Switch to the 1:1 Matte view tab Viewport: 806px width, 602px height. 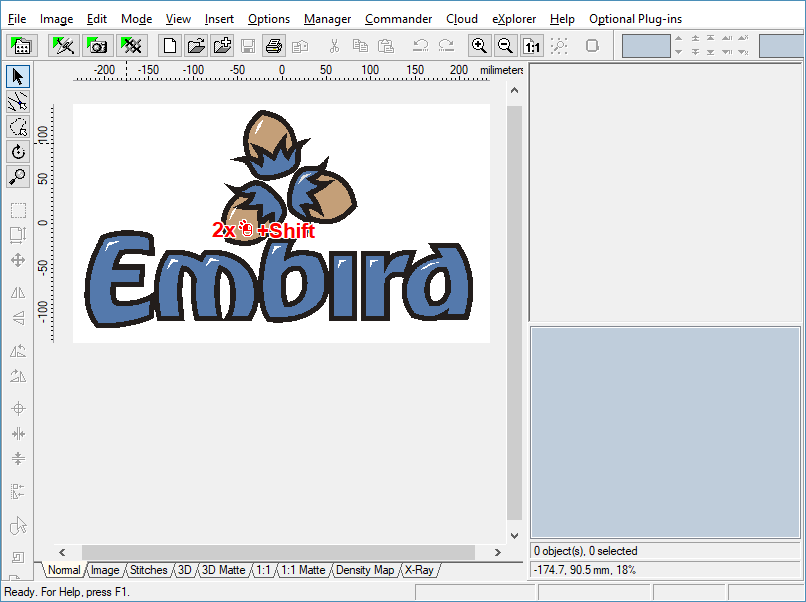point(303,570)
